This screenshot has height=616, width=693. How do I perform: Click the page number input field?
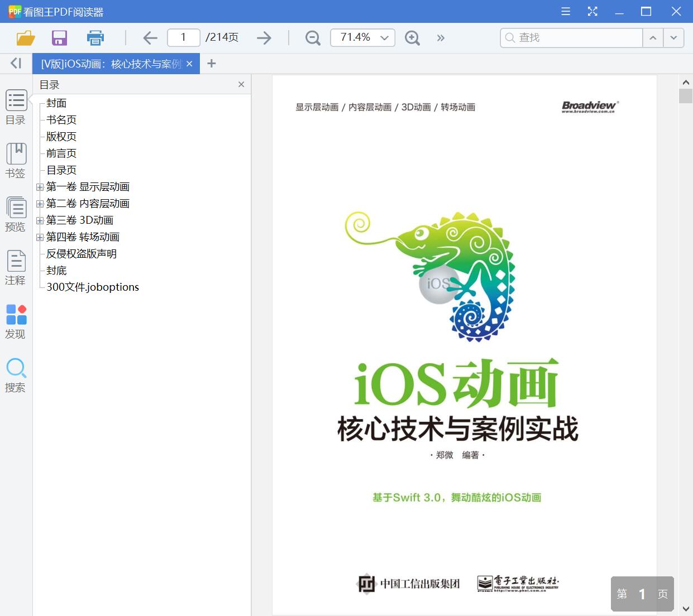coord(184,37)
